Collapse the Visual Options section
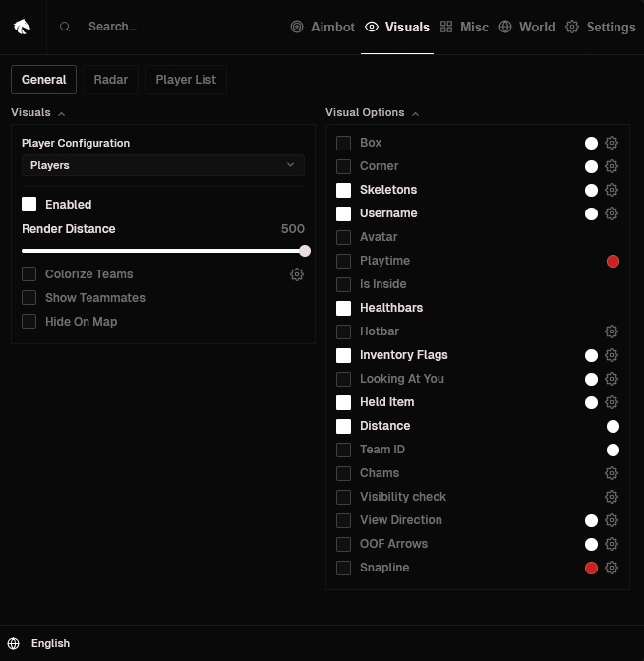This screenshot has width=644, height=661. 415,113
